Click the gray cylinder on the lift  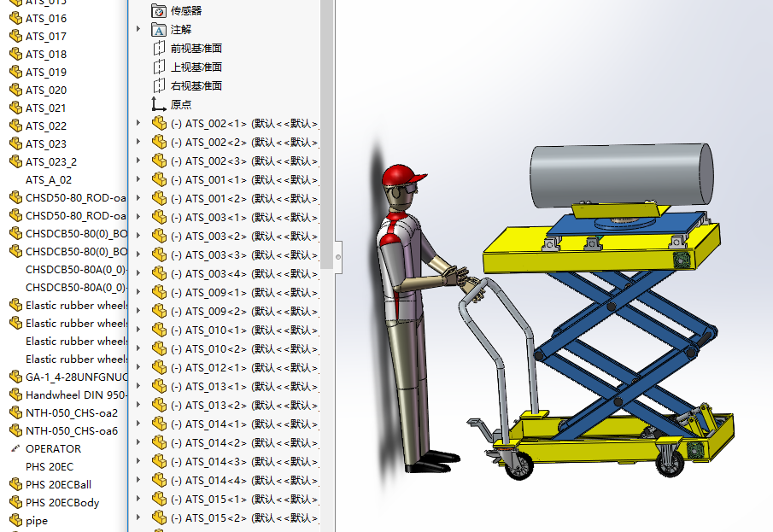pyautogui.click(x=621, y=175)
